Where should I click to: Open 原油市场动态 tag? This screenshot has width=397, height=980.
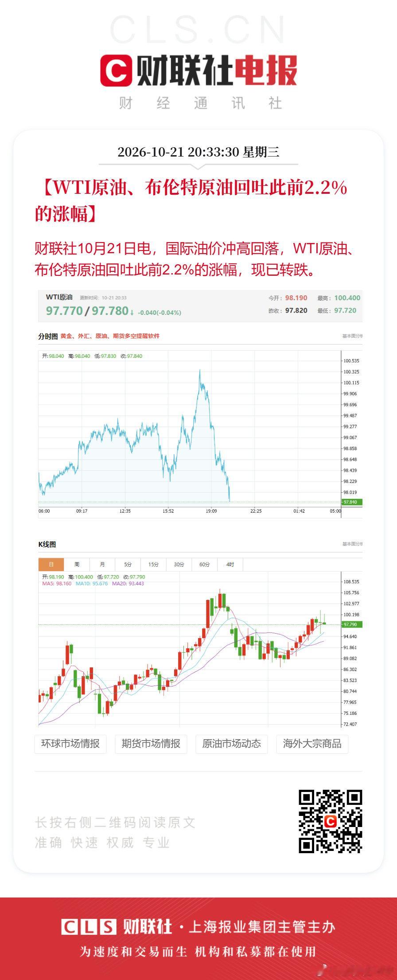pos(232,744)
